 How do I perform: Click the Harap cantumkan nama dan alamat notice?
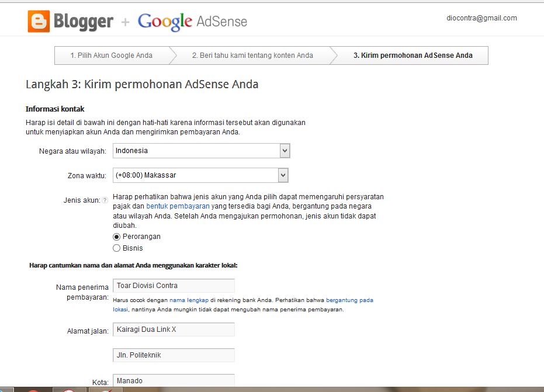coord(133,265)
